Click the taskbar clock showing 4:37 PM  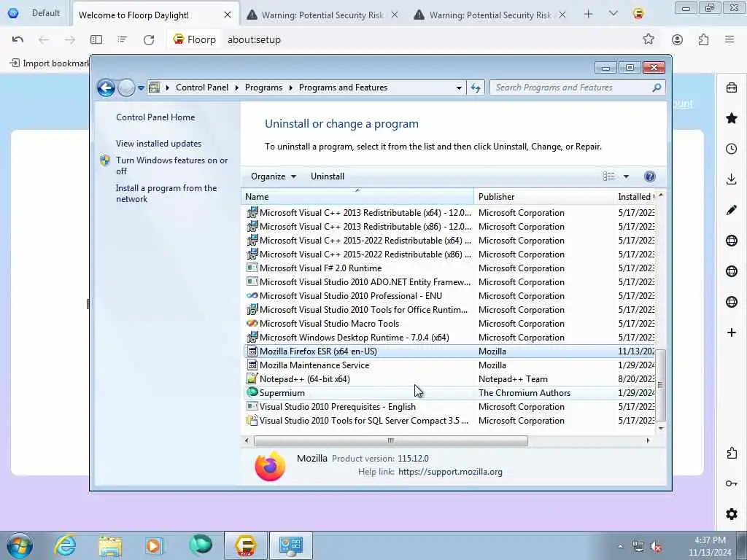click(709, 546)
